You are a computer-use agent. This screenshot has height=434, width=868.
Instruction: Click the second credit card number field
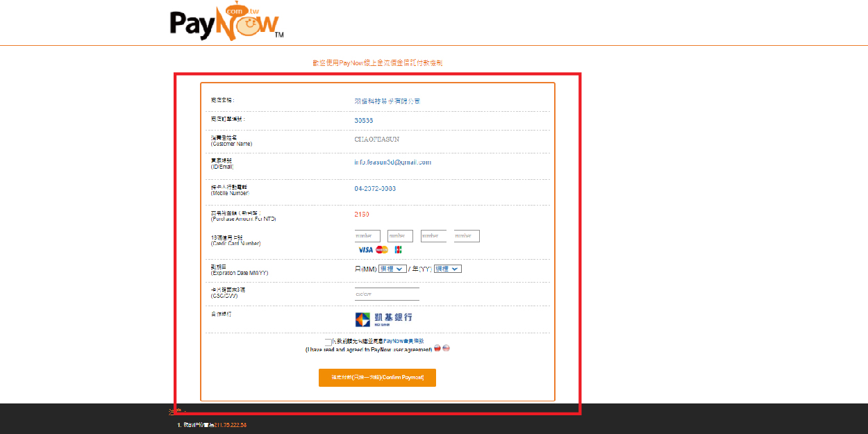[400, 236]
